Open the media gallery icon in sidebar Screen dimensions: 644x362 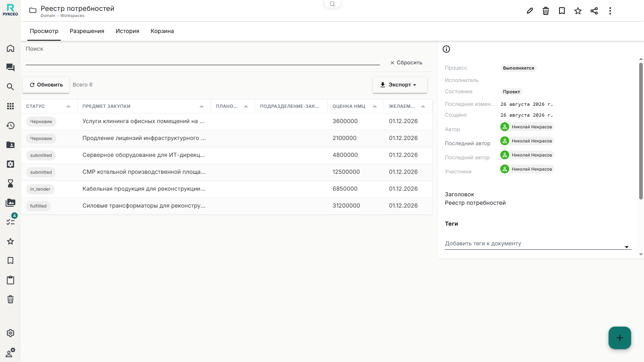click(10, 203)
